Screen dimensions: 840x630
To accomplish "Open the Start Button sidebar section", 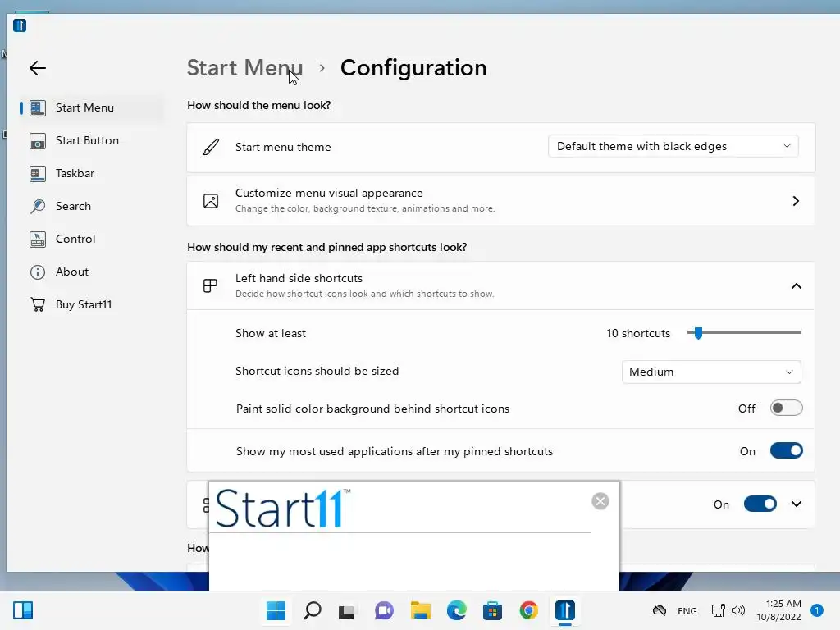I will [91, 141].
